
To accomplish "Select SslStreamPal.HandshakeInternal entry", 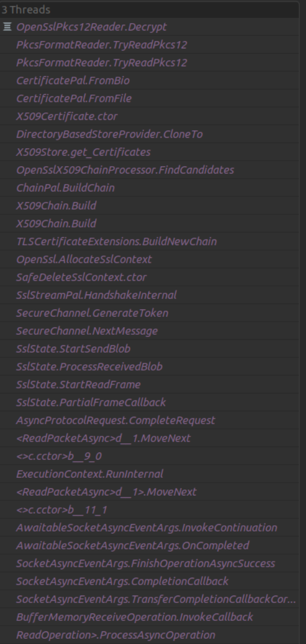I will [x=150, y=295].
